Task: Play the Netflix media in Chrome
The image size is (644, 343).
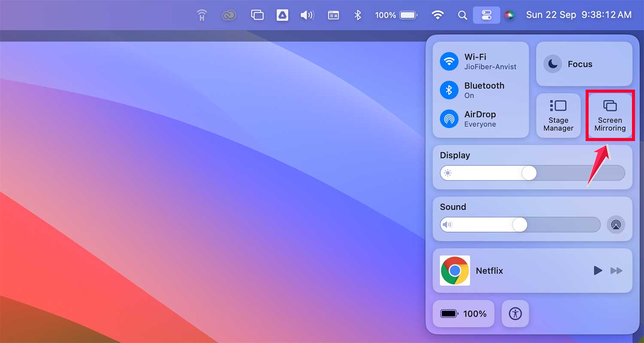Action: coord(598,271)
